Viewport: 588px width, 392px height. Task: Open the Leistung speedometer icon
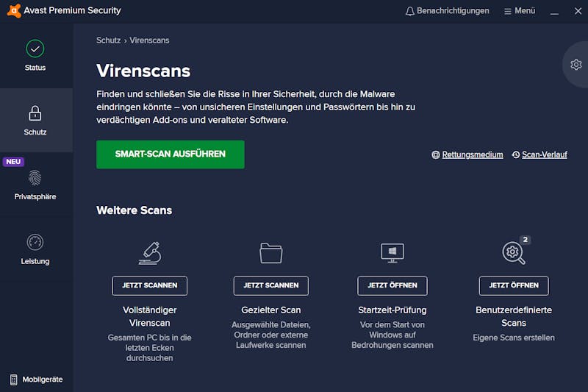pos(35,242)
